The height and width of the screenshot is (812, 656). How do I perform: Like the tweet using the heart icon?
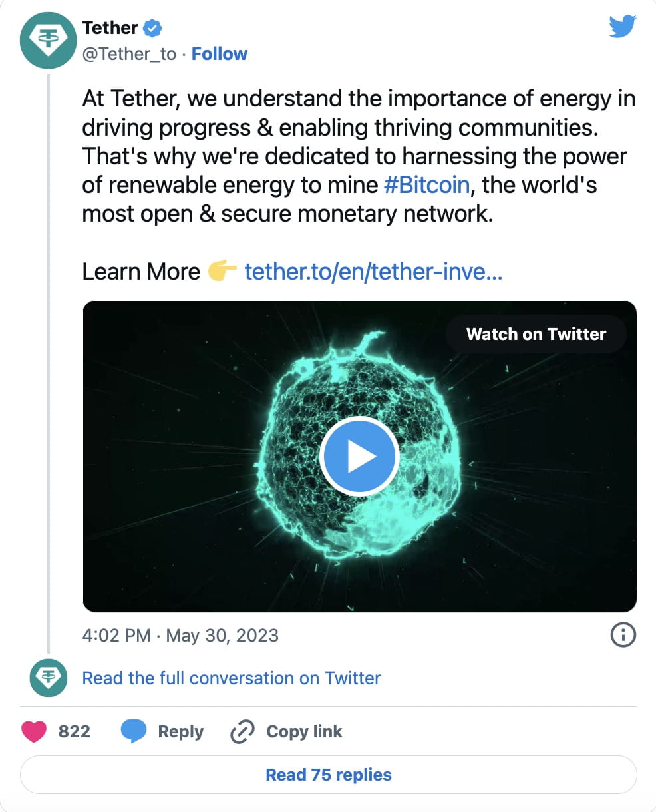33,731
